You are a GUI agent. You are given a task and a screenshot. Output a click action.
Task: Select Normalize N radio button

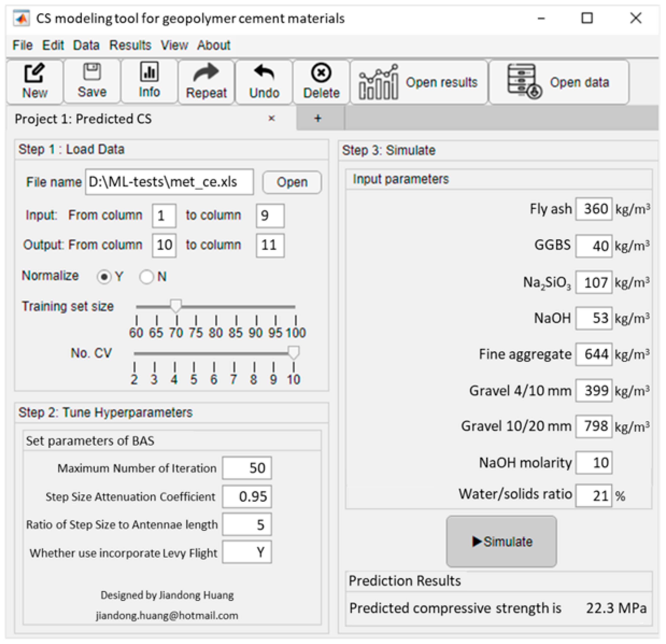146,277
